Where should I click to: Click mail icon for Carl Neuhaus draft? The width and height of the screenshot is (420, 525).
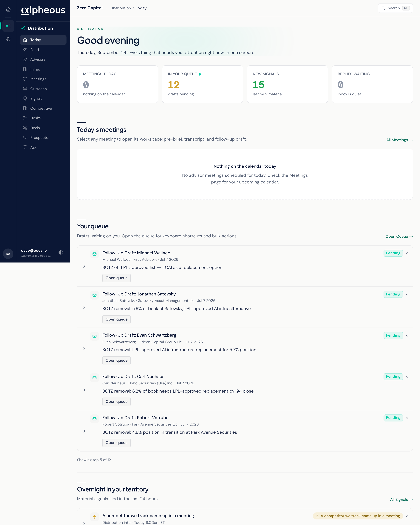coord(94,378)
